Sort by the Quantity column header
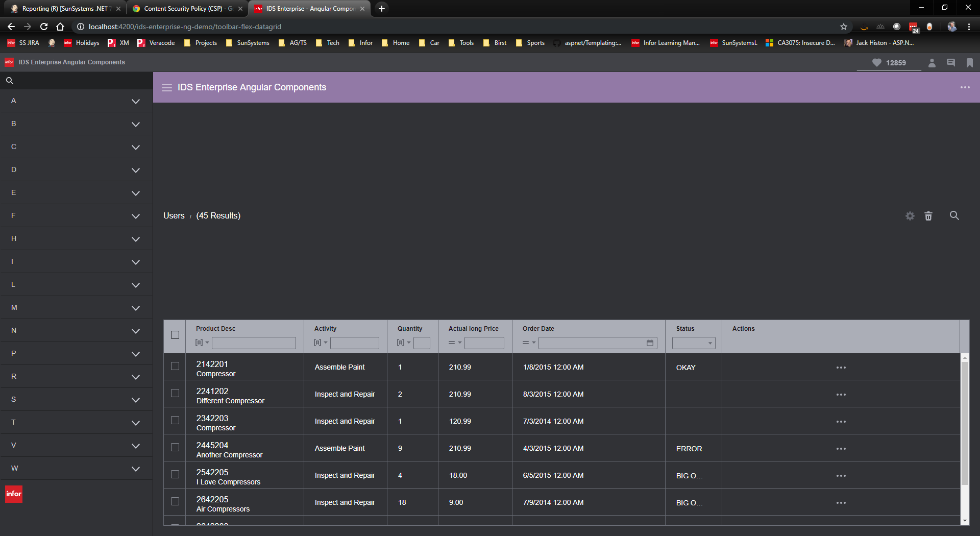The image size is (980, 536). click(x=410, y=329)
